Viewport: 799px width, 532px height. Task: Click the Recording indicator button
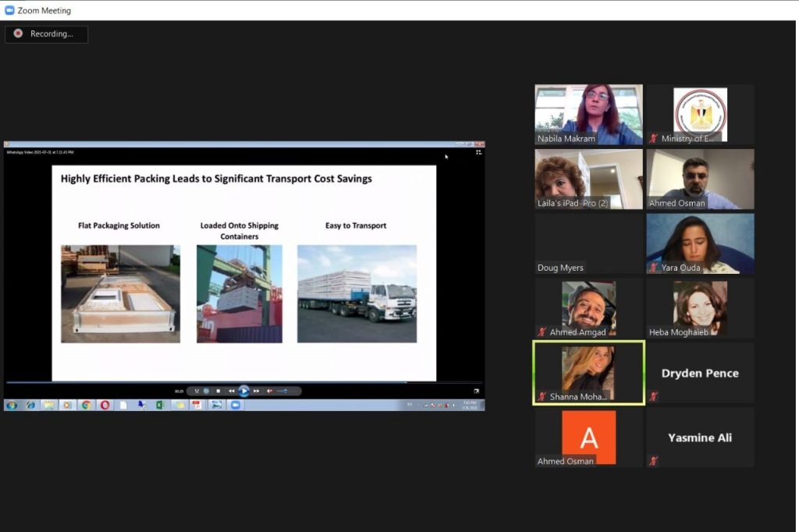[x=47, y=34]
